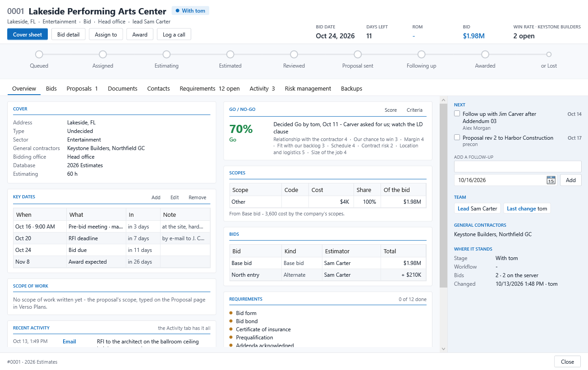Click the Lead Sam Carter team chip
This screenshot has width=588, height=370.
point(478,209)
